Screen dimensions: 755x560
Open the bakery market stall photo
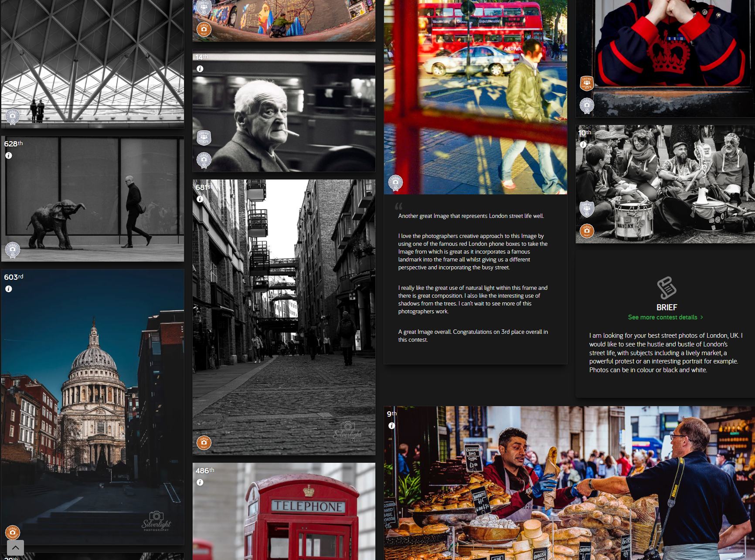click(x=569, y=483)
